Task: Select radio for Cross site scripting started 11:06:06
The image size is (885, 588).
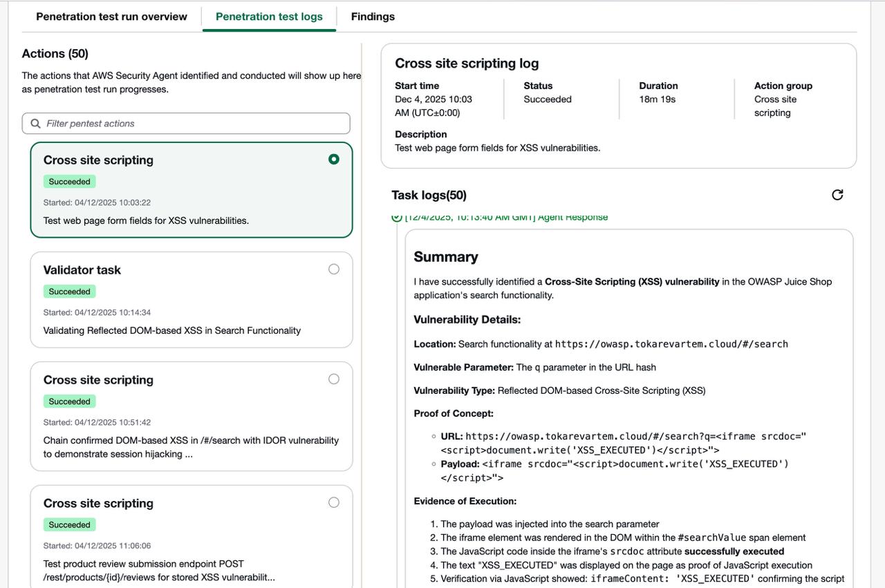Action: [x=334, y=502]
